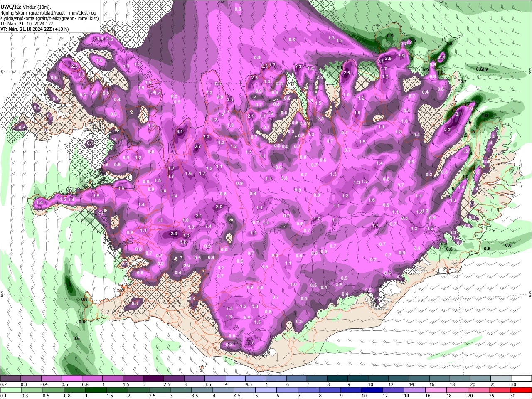Click the 'VT: Mán. 21.10.2024 22Z (+10 h)' line

(34, 29)
